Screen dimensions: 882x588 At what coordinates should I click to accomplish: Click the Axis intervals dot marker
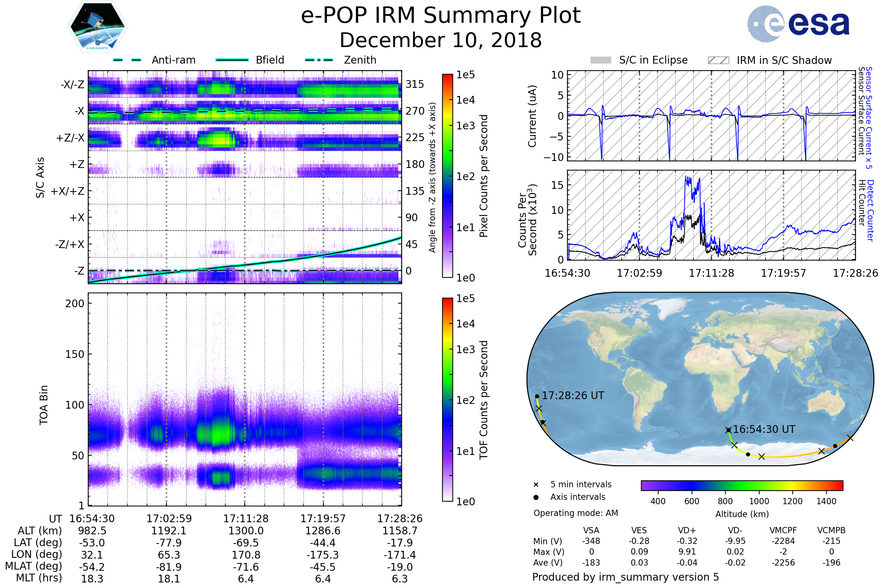(x=536, y=497)
